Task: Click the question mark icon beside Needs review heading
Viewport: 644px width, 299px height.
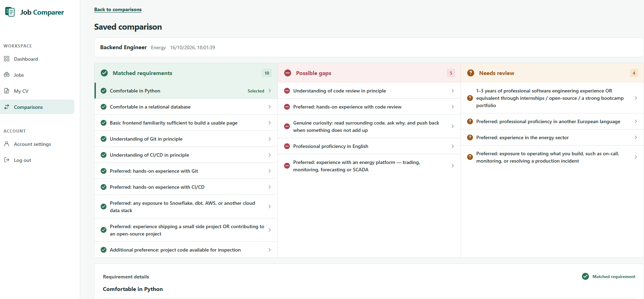Action: click(x=471, y=73)
